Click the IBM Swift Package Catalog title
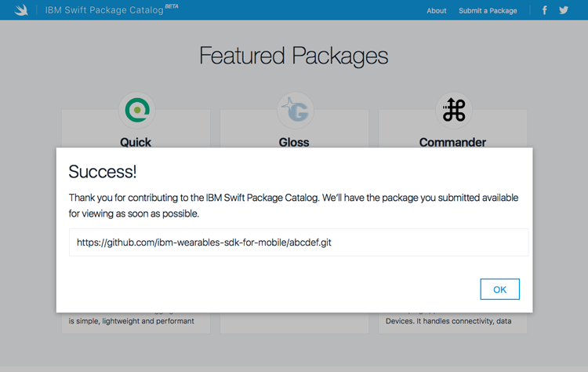 [x=104, y=10]
